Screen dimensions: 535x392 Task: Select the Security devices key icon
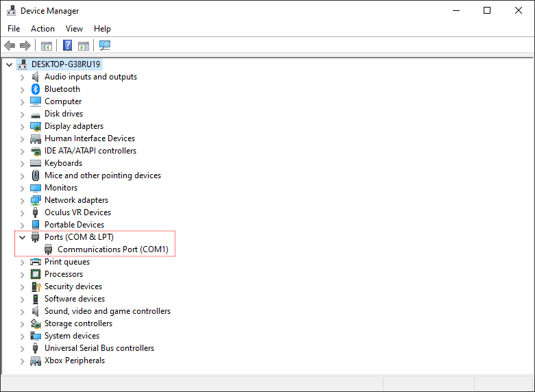36,286
